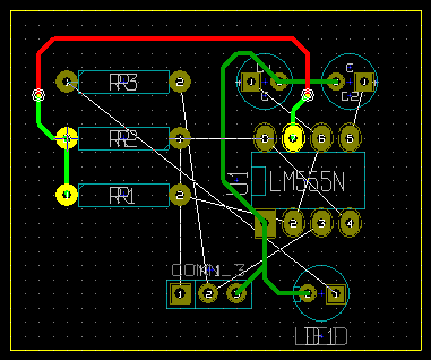
Task: Select square pad 1 of capacitor C1
Action: pos(251,82)
